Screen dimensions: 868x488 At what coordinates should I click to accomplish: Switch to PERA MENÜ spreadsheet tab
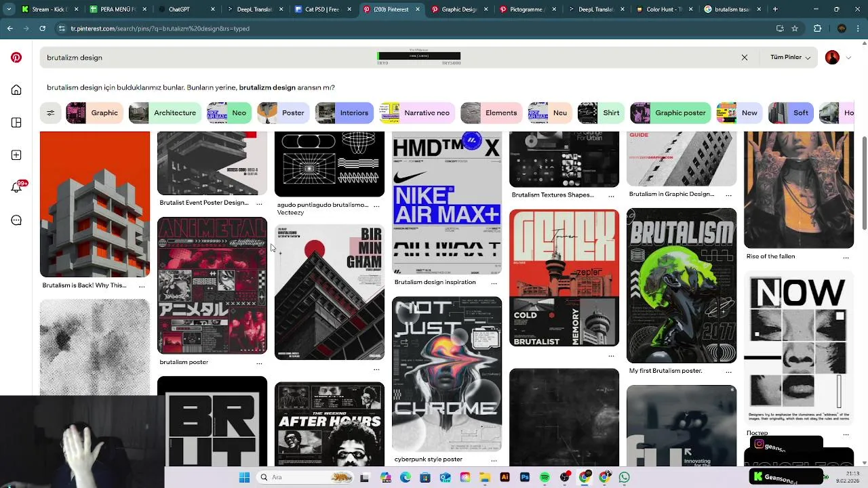coord(117,9)
